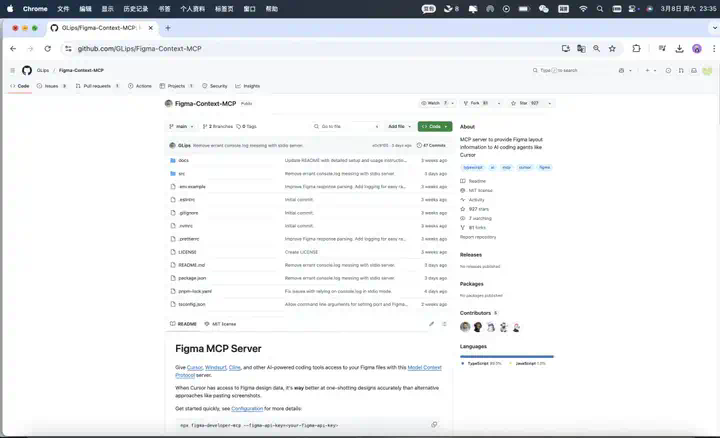This screenshot has width=720, height=438.
Task: View the 2 Branches link
Action: [x=218, y=126]
